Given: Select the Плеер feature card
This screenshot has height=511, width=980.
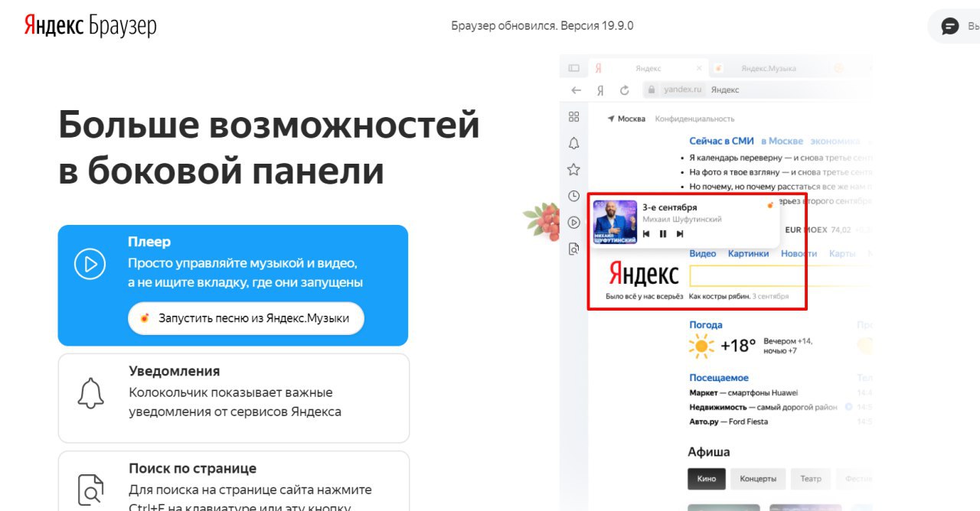Looking at the screenshot, I should coord(233,285).
